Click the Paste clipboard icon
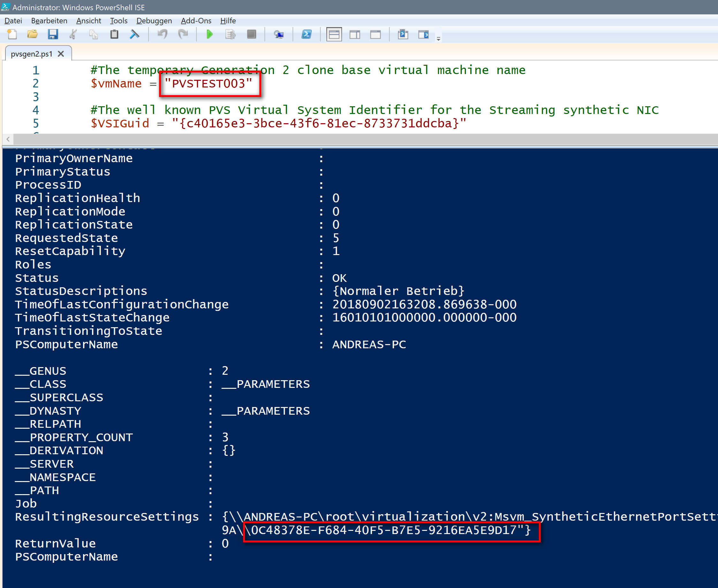This screenshot has width=718, height=588. [115, 34]
